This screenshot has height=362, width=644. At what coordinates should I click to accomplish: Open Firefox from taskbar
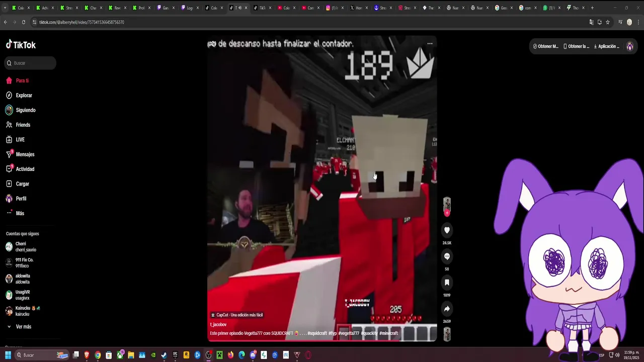[x=230, y=355]
